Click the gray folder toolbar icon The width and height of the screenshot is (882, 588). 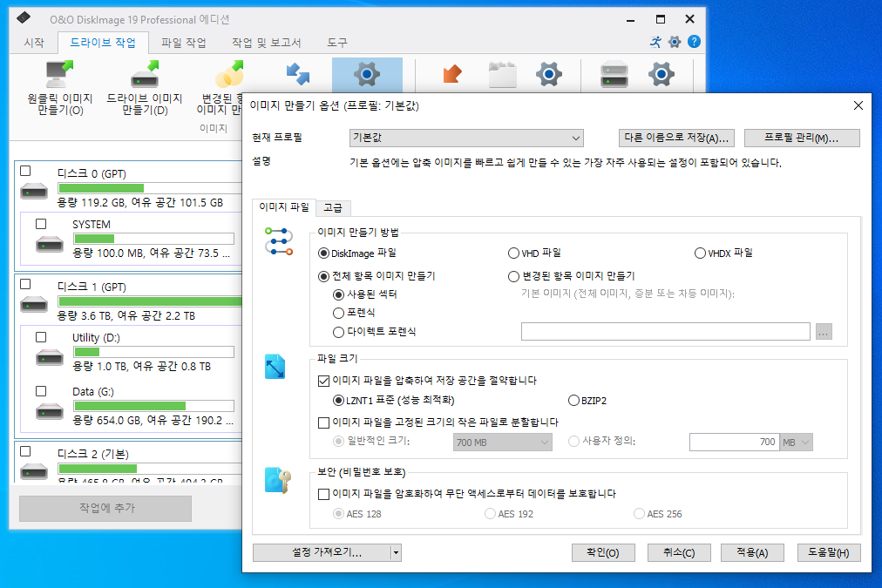503,74
